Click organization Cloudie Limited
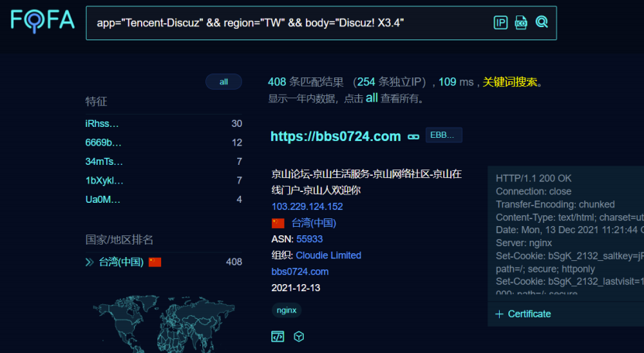Viewport: 644px width, 353px height. pos(329,255)
